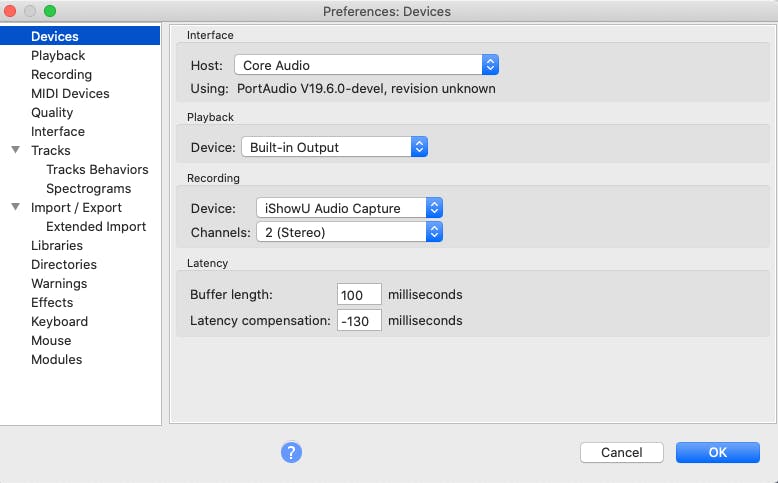The width and height of the screenshot is (778, 483).
Task: Switch to Keyboard preferences
Action: (60, 322)
